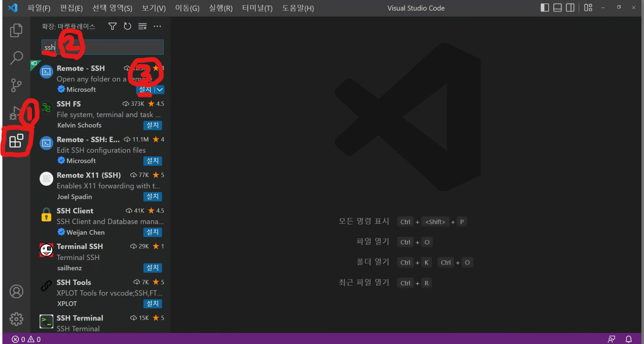The width and height of the screenshot is (644, 344).
Task: Click the '폴더 열기' shortcut hint
Action: [x=373, y=262]
